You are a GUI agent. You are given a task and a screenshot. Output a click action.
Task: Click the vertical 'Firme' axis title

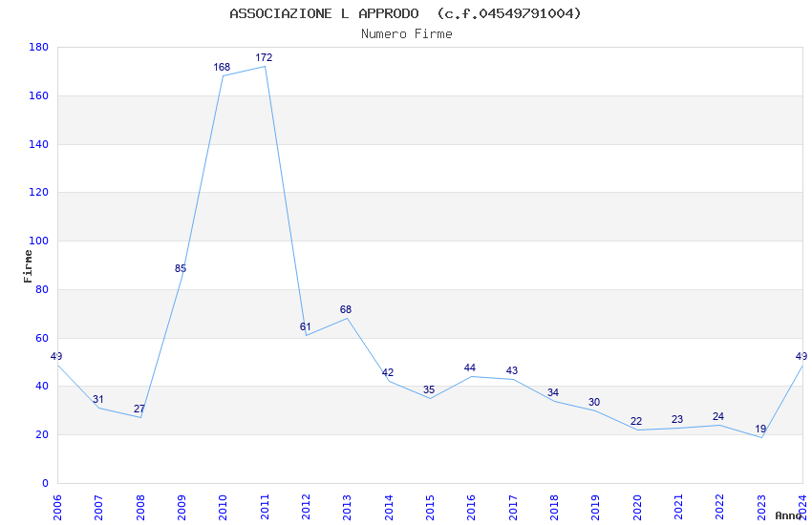point(28,266)
